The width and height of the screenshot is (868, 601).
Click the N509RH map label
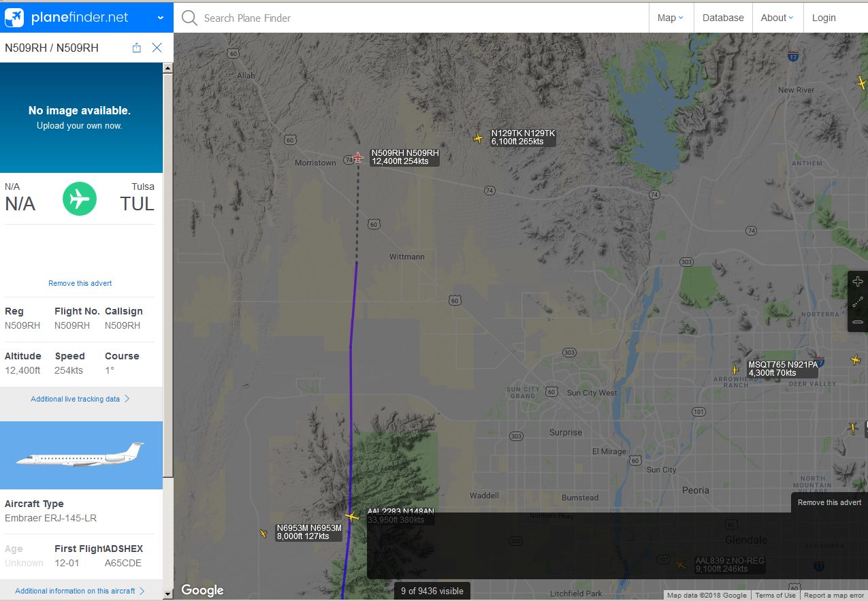coord(405,157)
